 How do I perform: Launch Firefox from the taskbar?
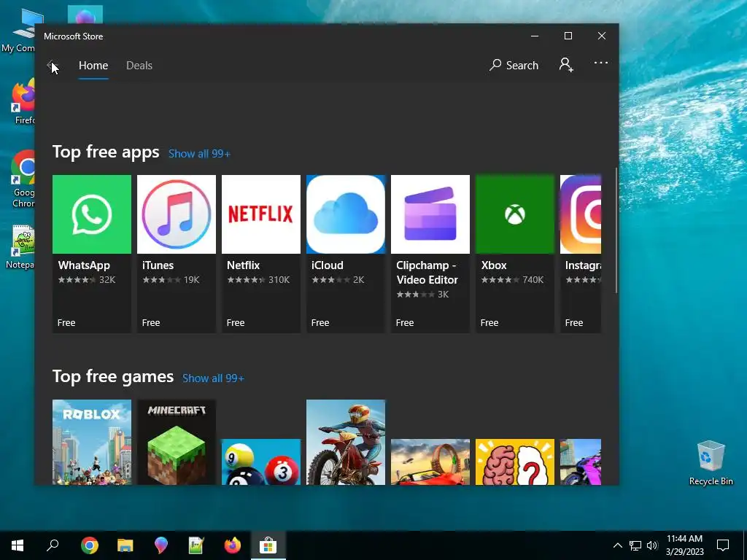click(233, 545)
